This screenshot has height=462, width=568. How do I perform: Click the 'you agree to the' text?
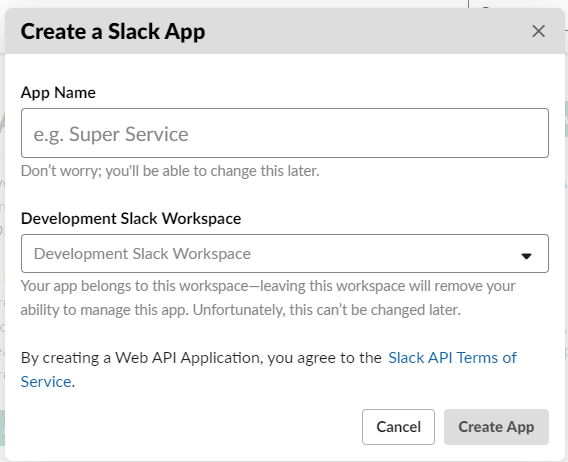[x=325, y=358]
